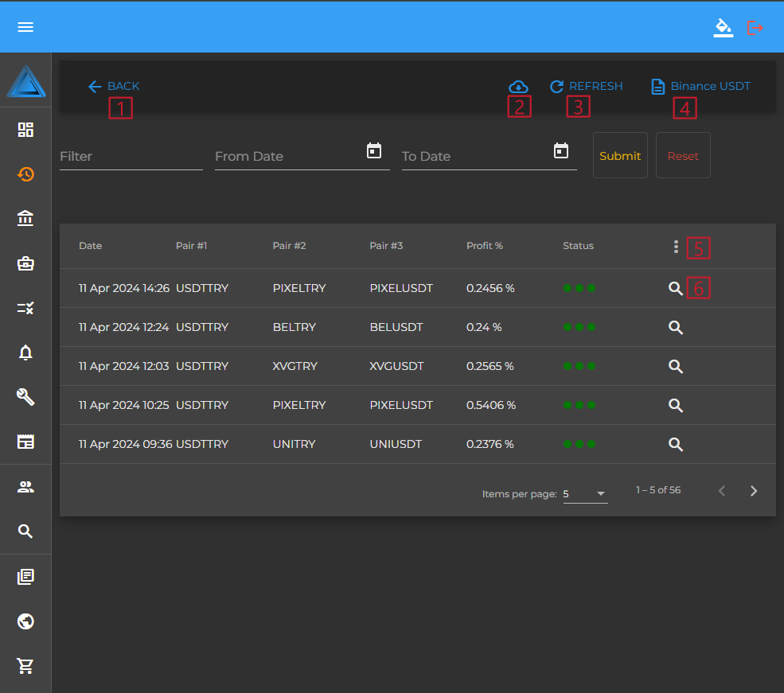View details of the BELTRY trade row
The width and height of the screenshot is (784, 693).
pyautogui.click(x=676, y=327)
